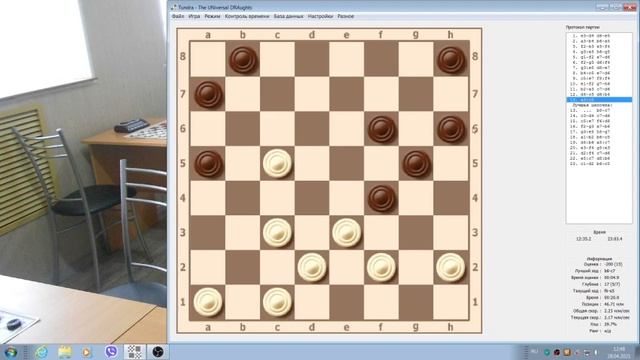Click the RU language indicator in tray
The width and height of the screenshot is (640, 360).
tap(534, 351)
